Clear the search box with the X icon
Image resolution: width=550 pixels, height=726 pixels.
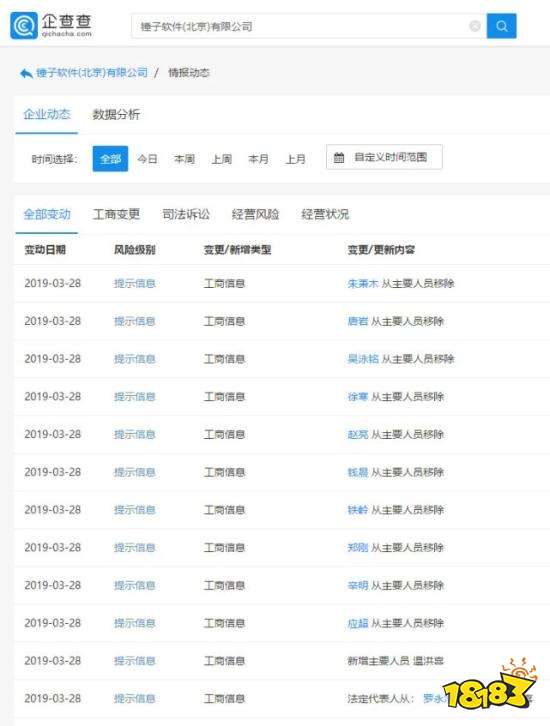click(x=475, y=26)
